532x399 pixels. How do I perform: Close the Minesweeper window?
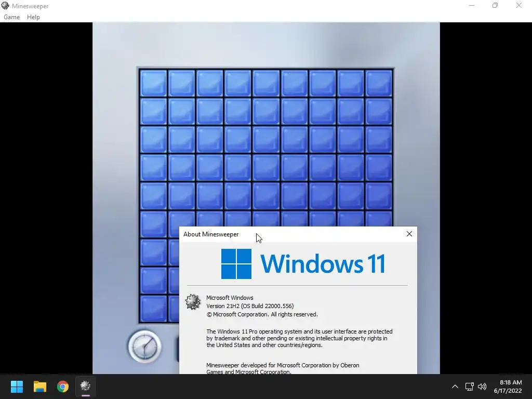(519, 5)
